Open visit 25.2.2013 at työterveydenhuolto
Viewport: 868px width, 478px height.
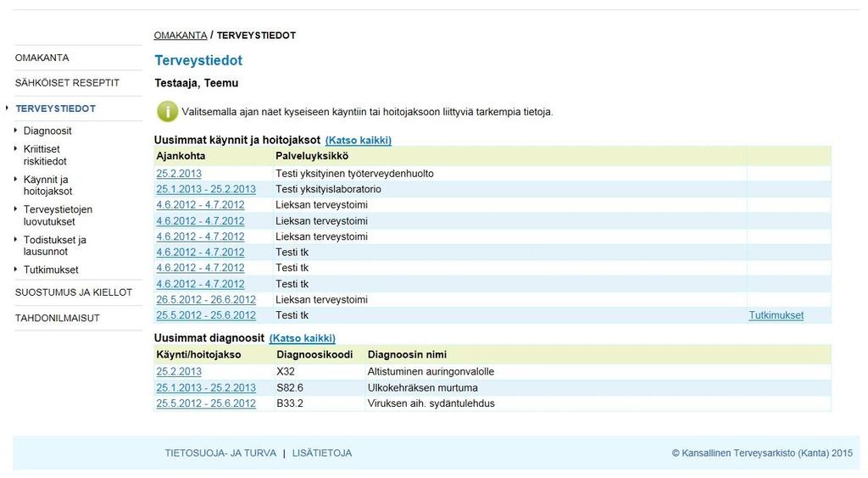click(179, 173)
